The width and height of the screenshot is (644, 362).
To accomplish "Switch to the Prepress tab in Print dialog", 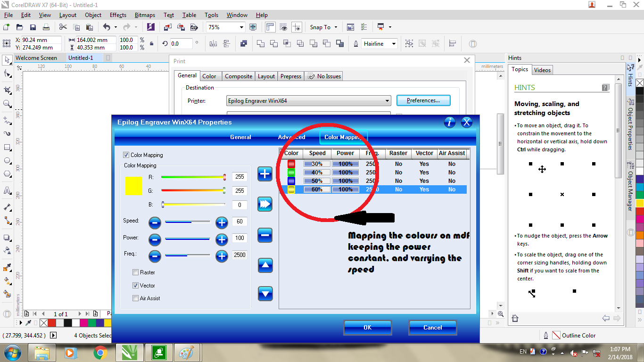I will coord(291,76).
